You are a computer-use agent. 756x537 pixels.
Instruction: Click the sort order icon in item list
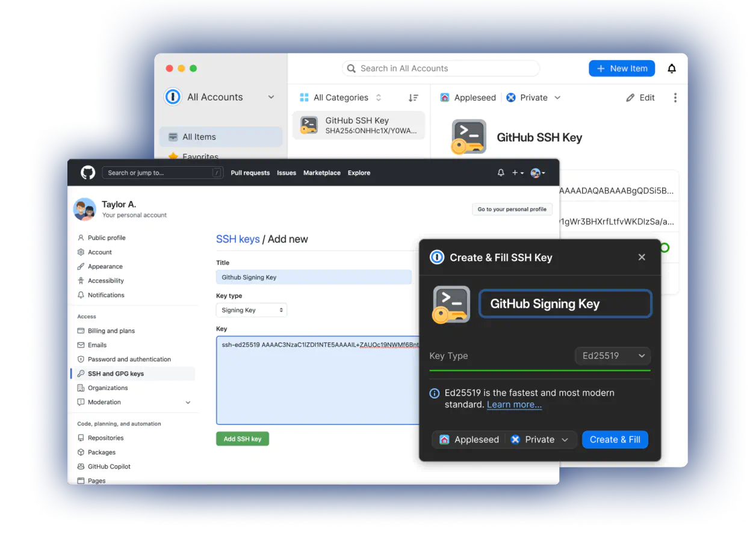tap(414, 98)
